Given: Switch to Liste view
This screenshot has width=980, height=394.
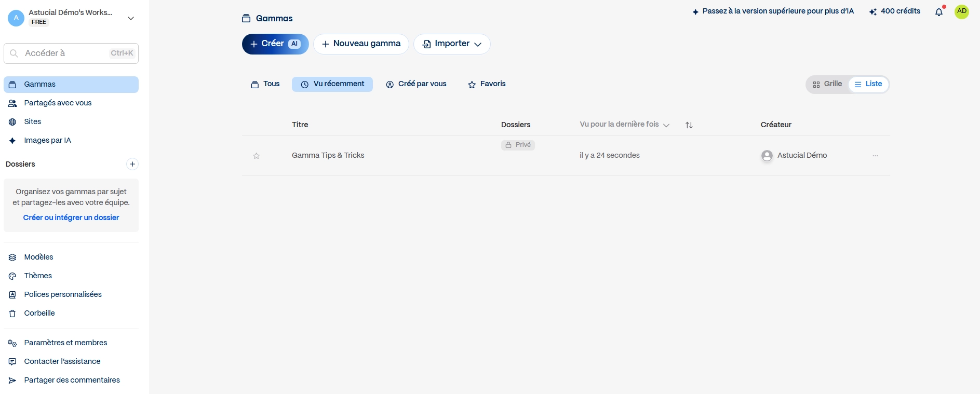Looking at the screenshot, I should point(868,84).
